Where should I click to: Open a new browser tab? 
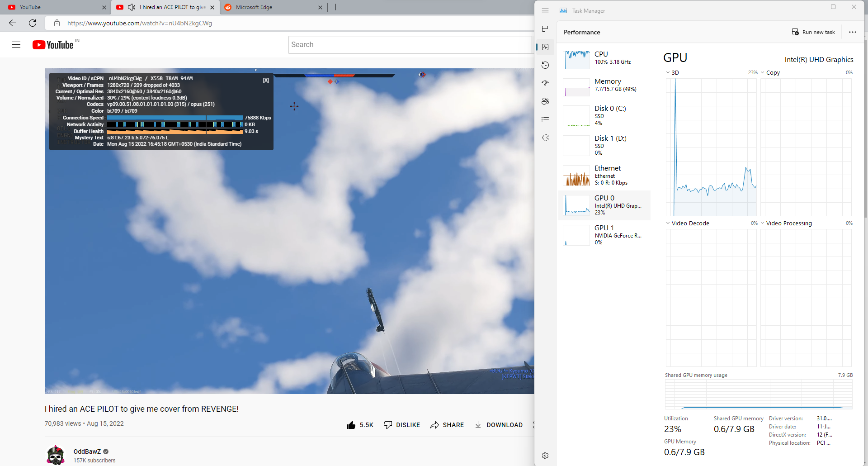point(335,7)
